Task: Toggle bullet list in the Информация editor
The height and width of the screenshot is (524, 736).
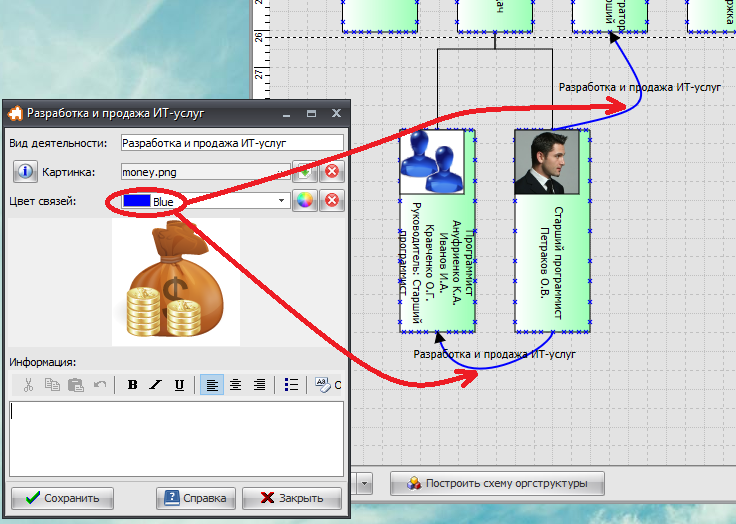Action: pos(291,385)
